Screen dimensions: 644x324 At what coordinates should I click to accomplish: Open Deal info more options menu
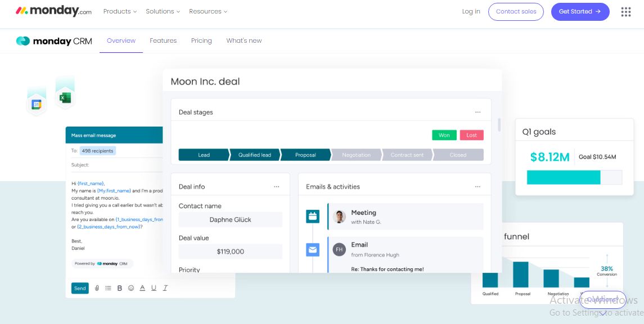click(276, 186)
